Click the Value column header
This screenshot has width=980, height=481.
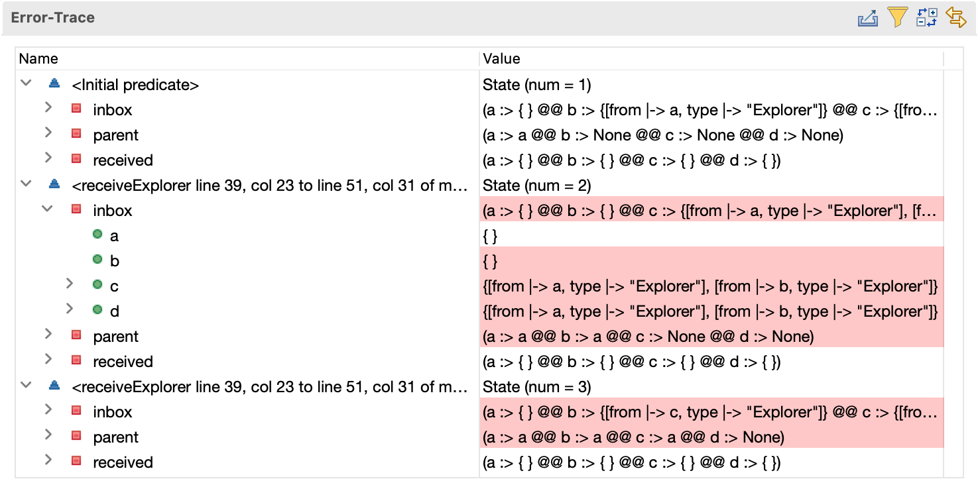click(x=501, y=59)
